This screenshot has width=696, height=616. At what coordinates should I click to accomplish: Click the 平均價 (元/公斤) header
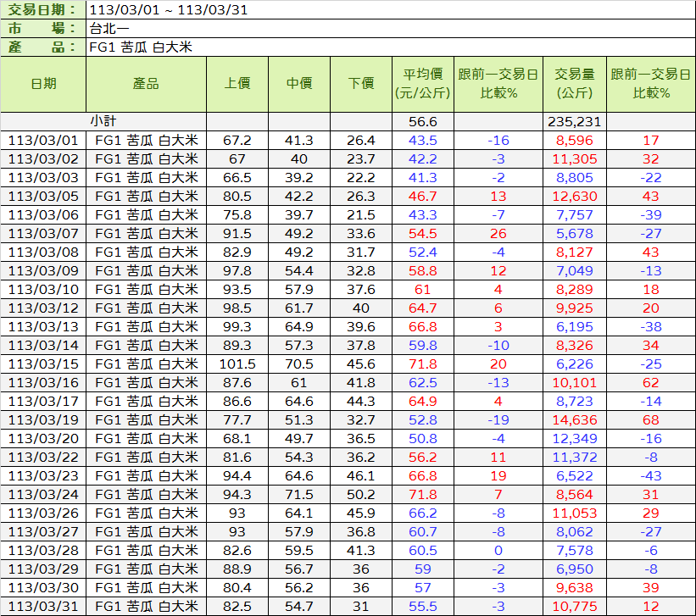(422, 84)
